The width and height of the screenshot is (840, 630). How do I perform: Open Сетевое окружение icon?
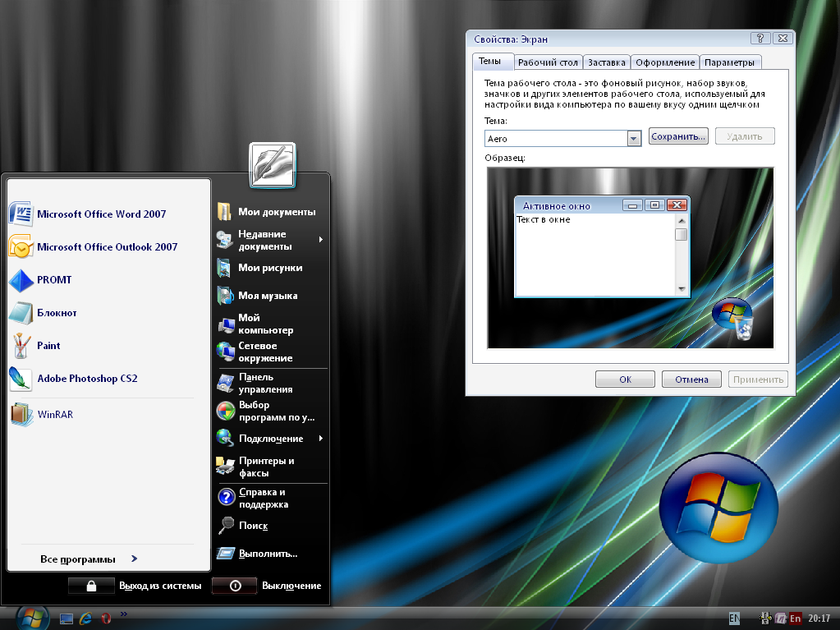(x=226, y=352)
